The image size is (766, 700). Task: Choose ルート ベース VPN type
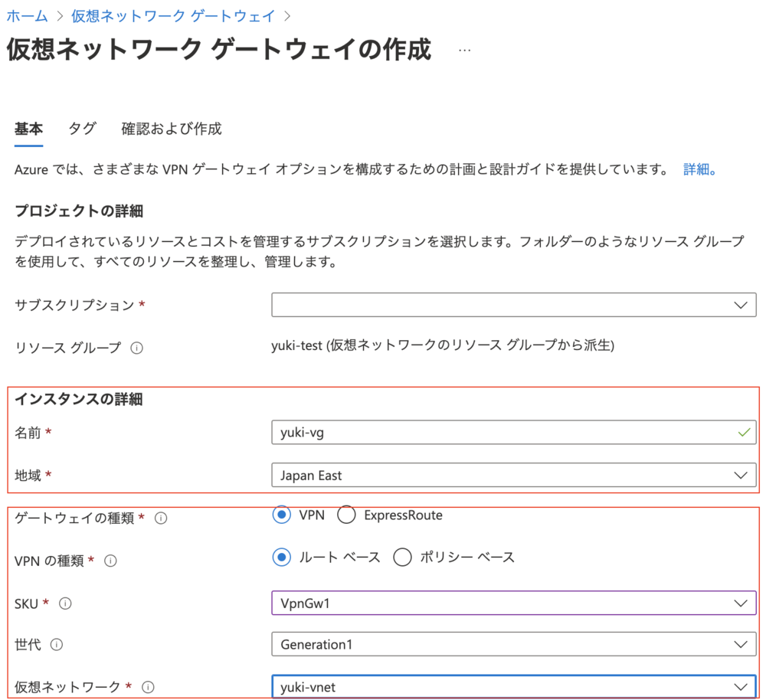(282, 558)
